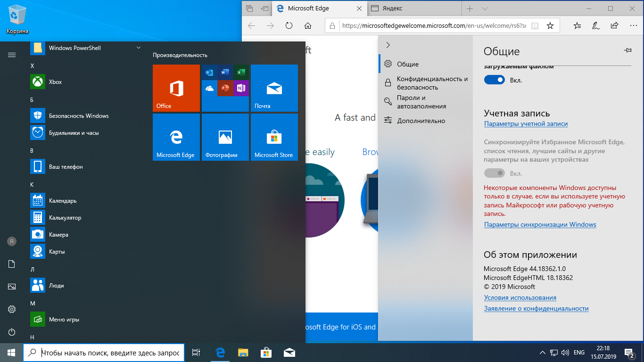The height and width of the screenshot is (362, 644).
Task: Open Edge tab list dropdown chevron
Action: [x=485, y=8]
